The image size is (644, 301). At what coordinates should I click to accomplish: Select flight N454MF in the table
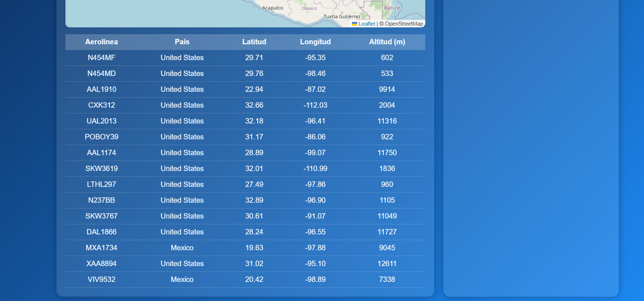pyautogui.click(x=101, y=58)
